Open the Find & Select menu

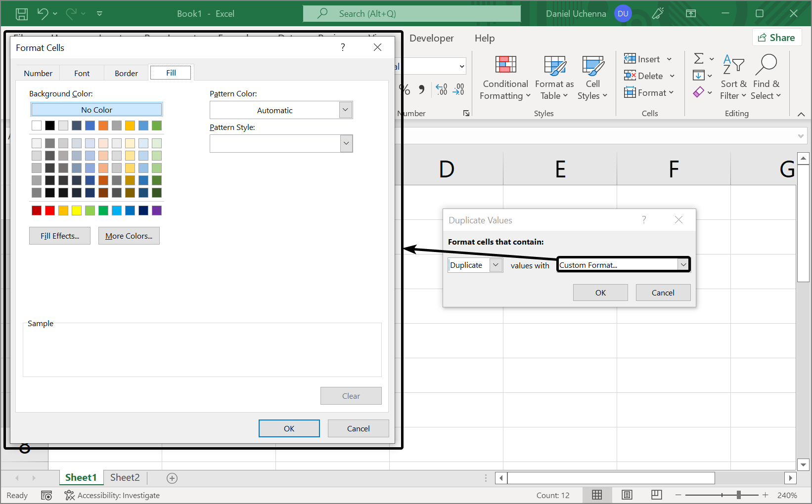(766, 78)
